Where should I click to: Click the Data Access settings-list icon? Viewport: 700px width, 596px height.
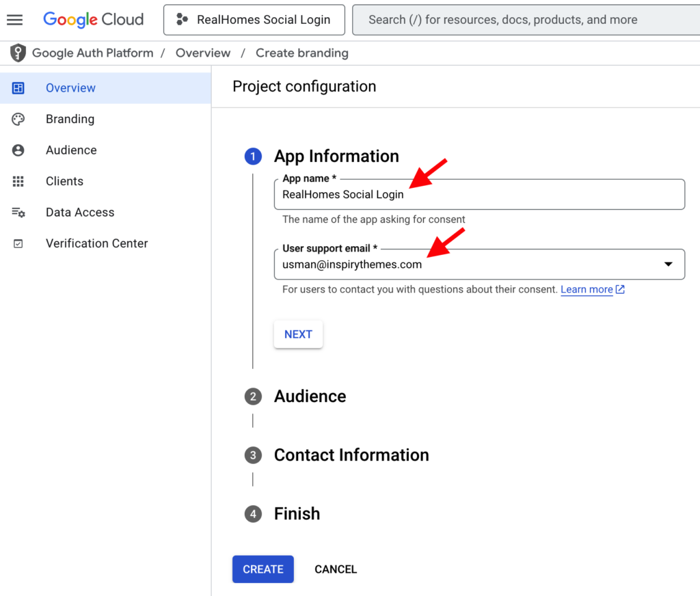18,213
